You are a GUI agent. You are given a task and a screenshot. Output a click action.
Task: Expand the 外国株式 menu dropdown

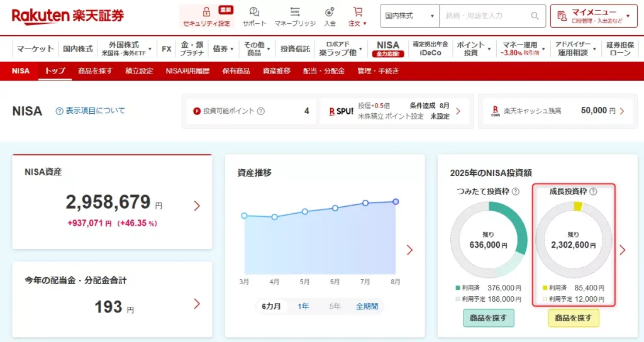point(150,49)
